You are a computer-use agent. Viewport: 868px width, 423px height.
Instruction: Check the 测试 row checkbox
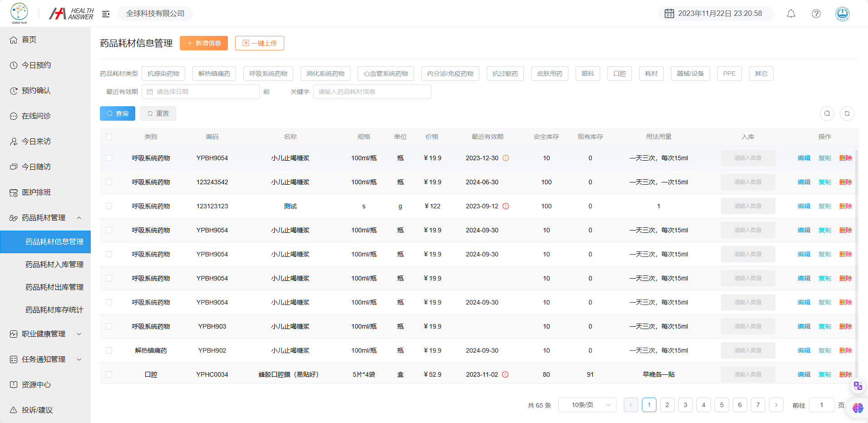pyautogui.click(x=109, y=206)
